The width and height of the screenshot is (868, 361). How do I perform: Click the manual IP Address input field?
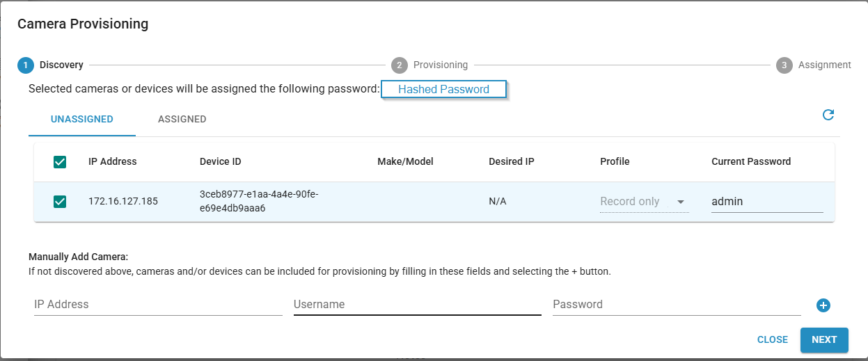point(158,305)
